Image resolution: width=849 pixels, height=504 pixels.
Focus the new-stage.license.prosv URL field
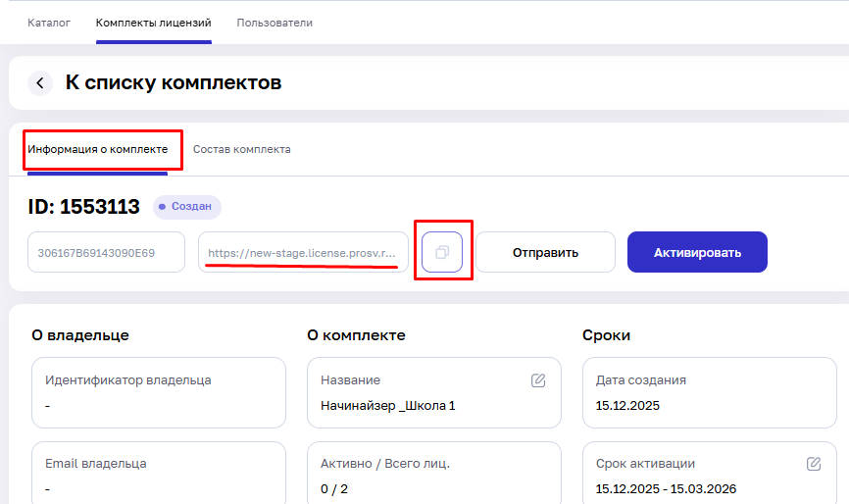point(303,252)
